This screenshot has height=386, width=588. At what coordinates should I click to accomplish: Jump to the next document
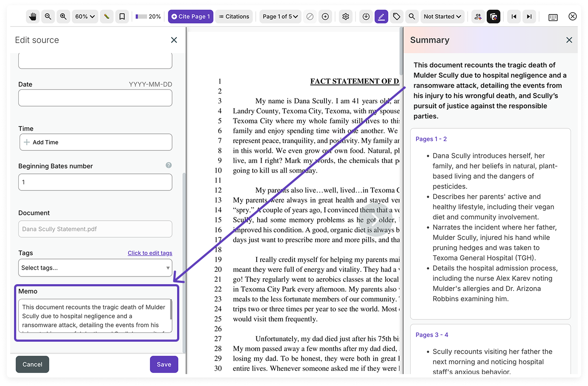click(529, 16)
